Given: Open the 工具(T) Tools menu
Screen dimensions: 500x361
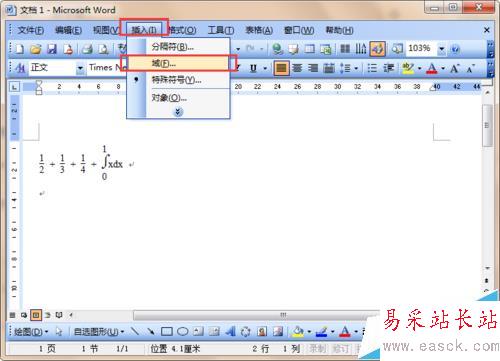Looking at the screenshot, I should tap(221, 30).
